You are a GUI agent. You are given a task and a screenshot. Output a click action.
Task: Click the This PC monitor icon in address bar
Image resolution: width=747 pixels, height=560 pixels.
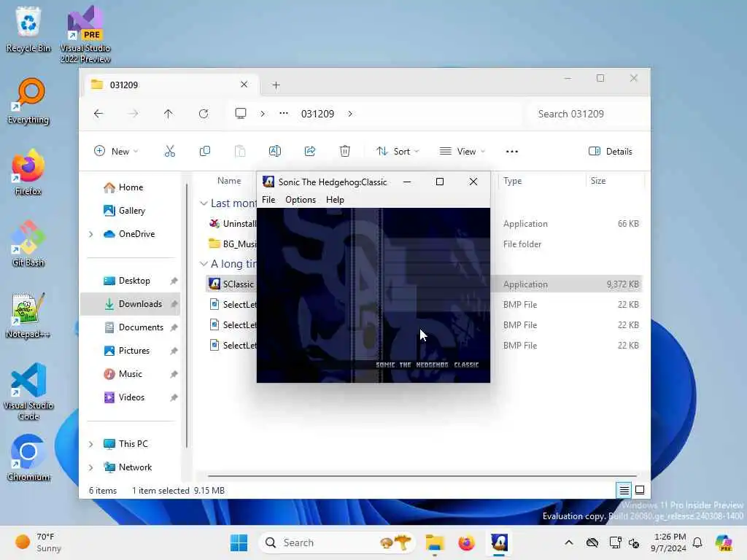coord(241,113)
